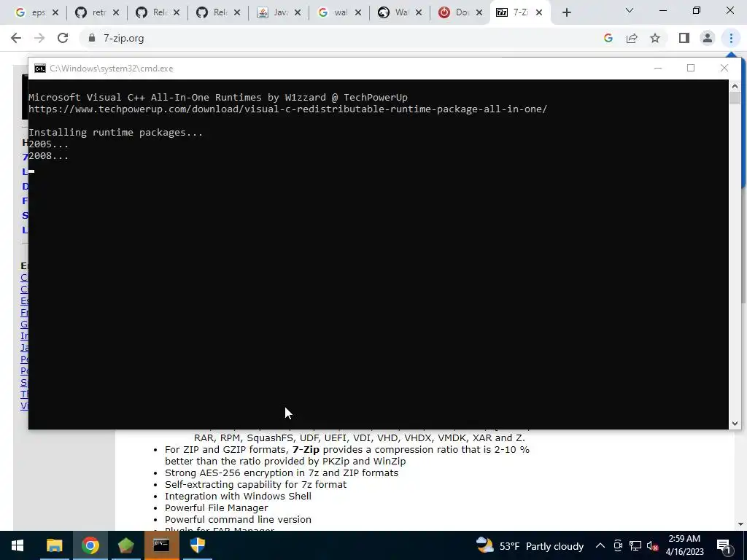Close the 'eps' tab

[55, 13]
